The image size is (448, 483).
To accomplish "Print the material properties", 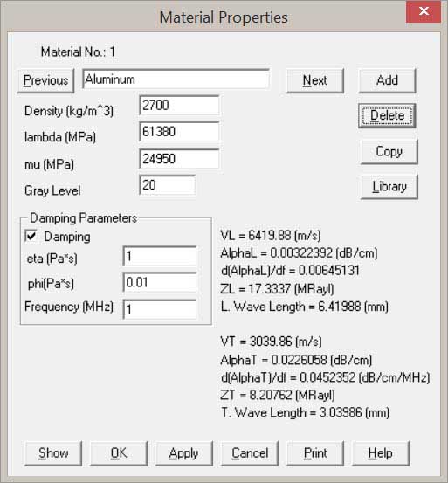I will pyautogui.click(x=315, y=453).
